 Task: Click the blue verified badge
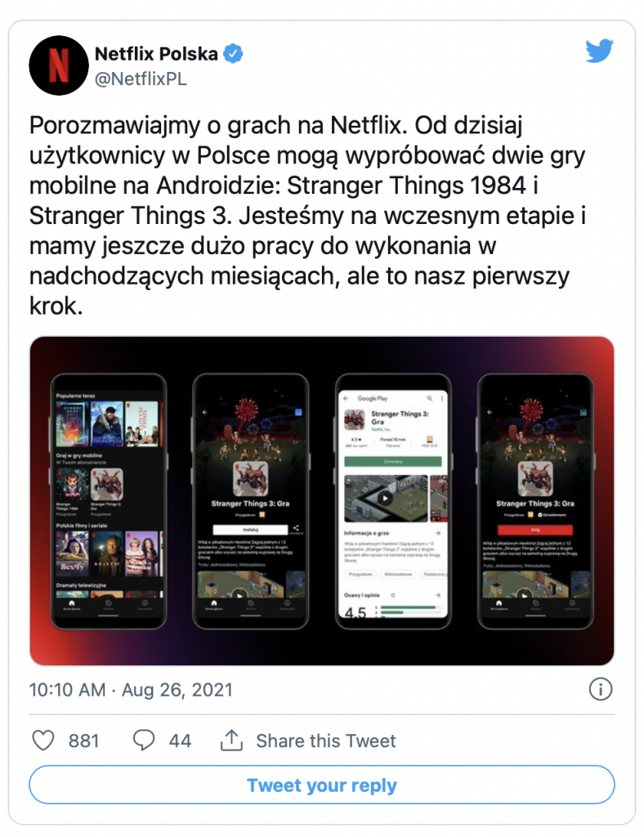233,54
